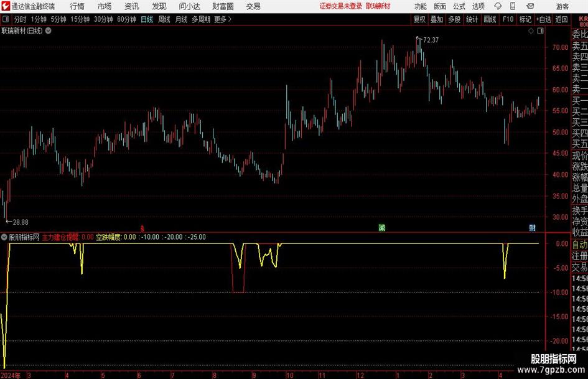Expand the 更多 periods chevron
The height and width of the screenshot is (379, 588).
pyautogui.click(x=230, y=19)
